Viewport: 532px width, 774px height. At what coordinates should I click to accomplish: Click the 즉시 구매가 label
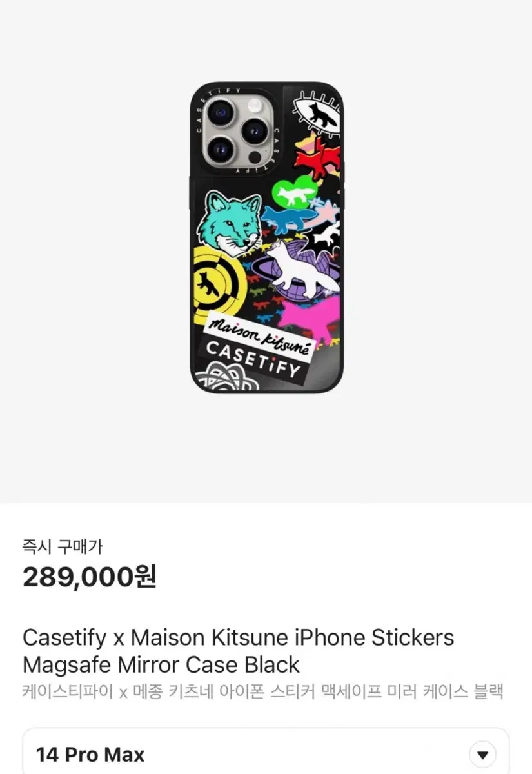(x=63, y=548)
